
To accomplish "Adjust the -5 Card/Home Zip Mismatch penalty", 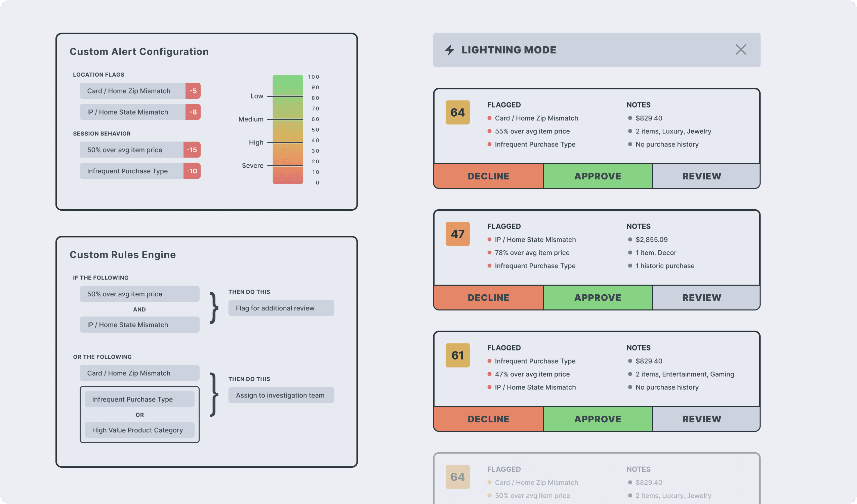I will tap(193, 91).
